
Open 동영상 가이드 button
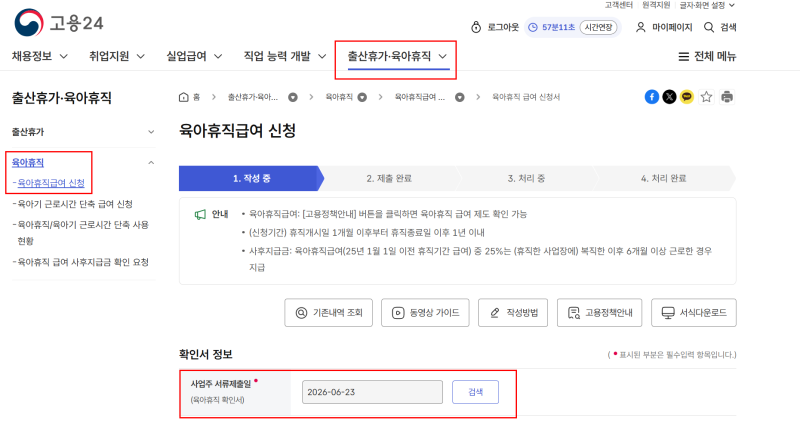pos(425,313)
